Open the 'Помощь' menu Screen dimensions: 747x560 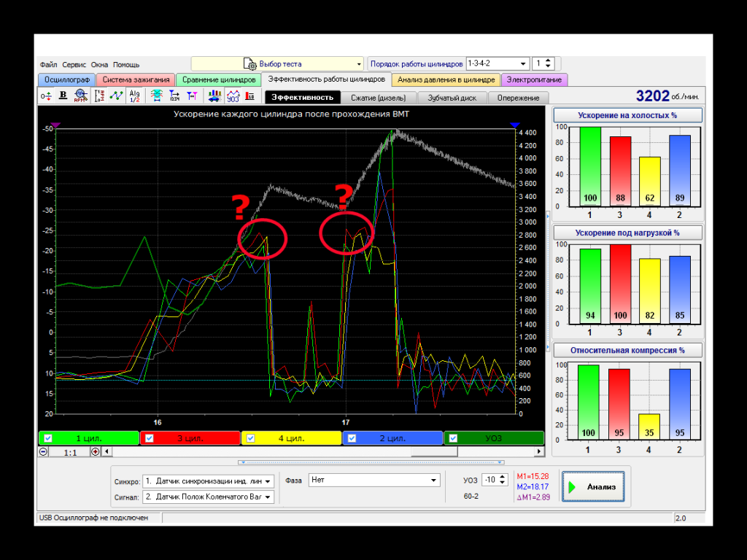pos(126,64)
